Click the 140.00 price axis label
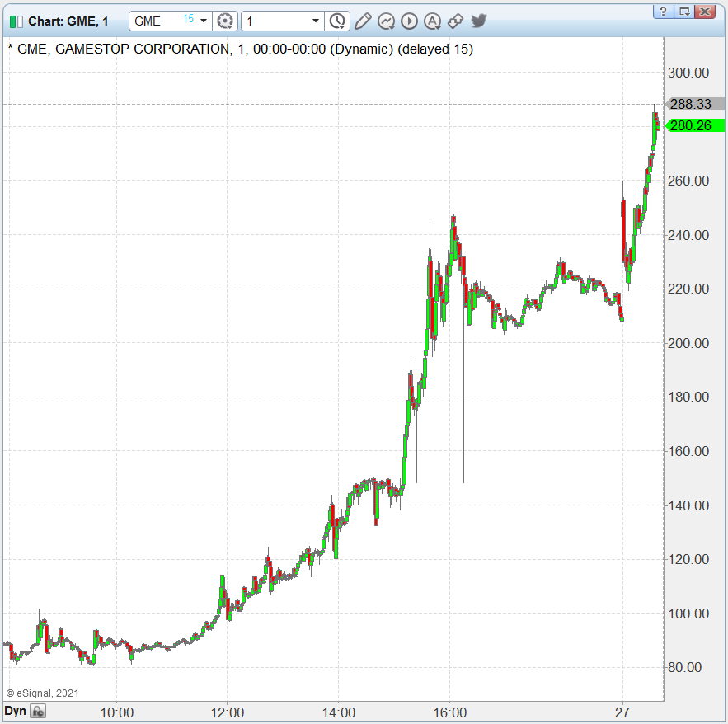This screenshot has width=728, height=724. pos(688,505)
